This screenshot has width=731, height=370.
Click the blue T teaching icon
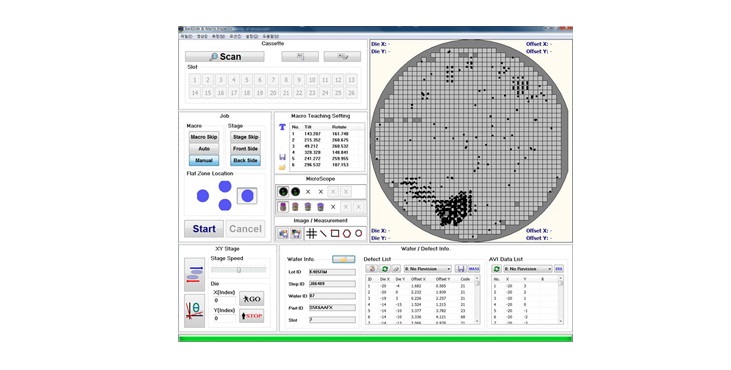click(x=282, y=127)
